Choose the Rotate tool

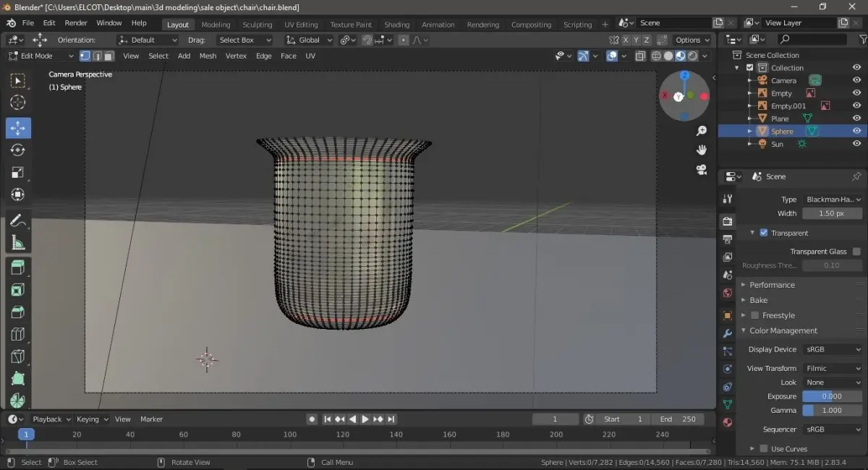[x=18, y=150]
